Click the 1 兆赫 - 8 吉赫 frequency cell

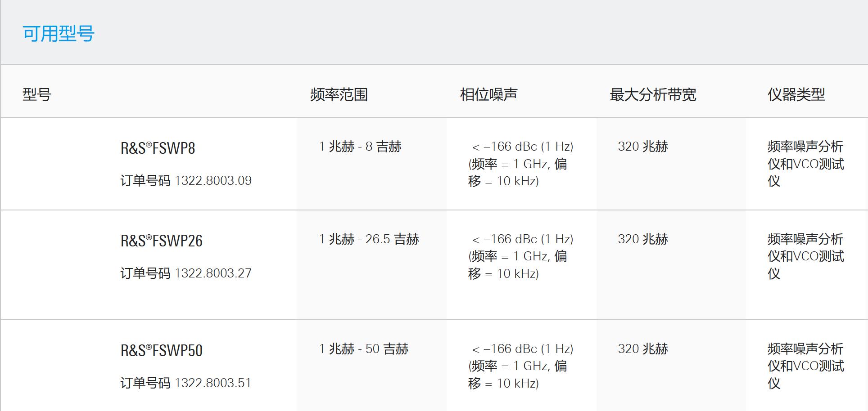pyautogui.click(x=360, y=147)
